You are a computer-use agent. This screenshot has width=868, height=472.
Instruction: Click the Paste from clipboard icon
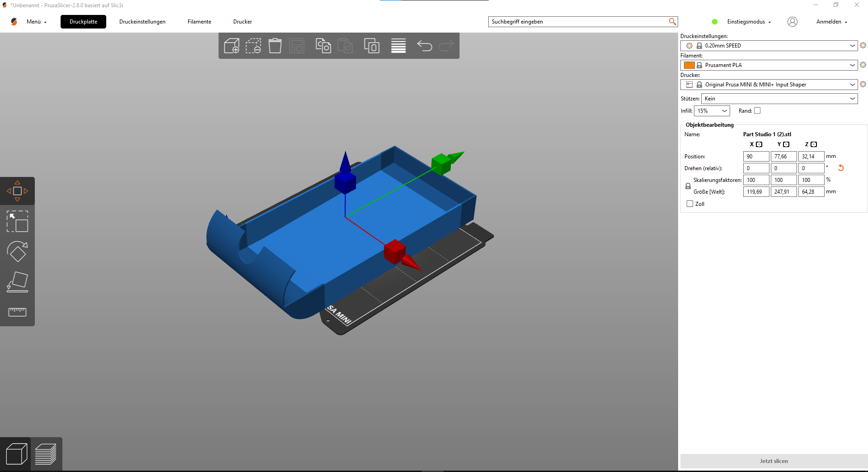click(345, 46)
